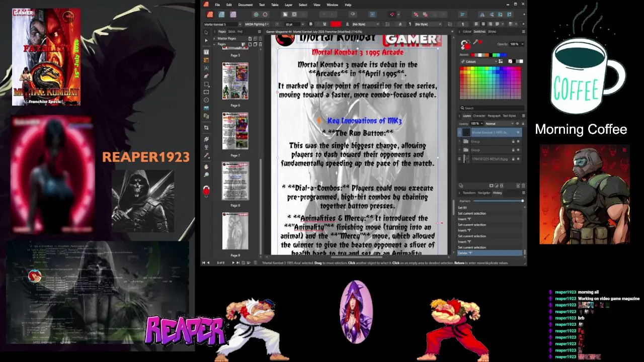Open the Document menu
The image size is (644, 362).
246,5
